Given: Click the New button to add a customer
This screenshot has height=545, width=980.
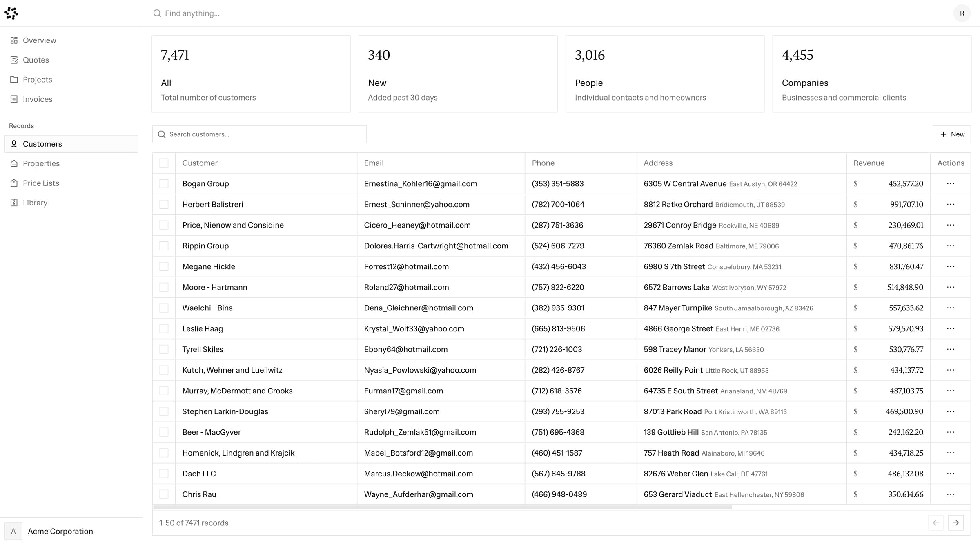Looking at the screenshot, I should click(x=952, y=134).
